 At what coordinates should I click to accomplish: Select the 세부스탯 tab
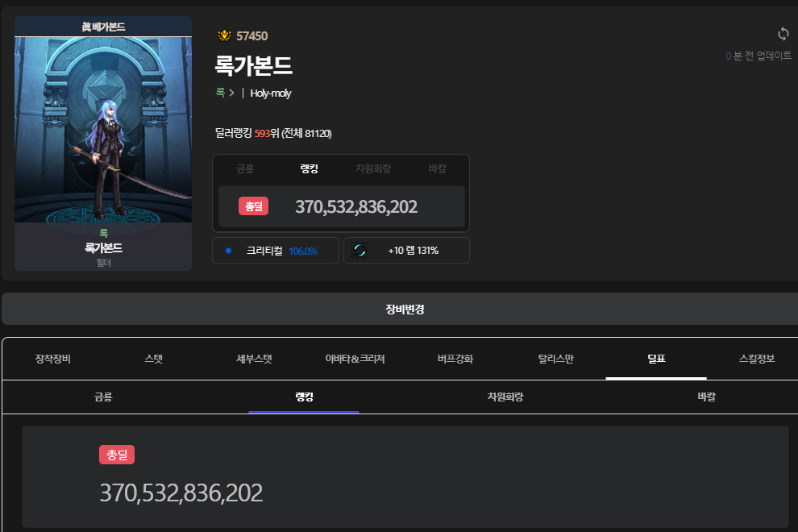coord(254,359)
